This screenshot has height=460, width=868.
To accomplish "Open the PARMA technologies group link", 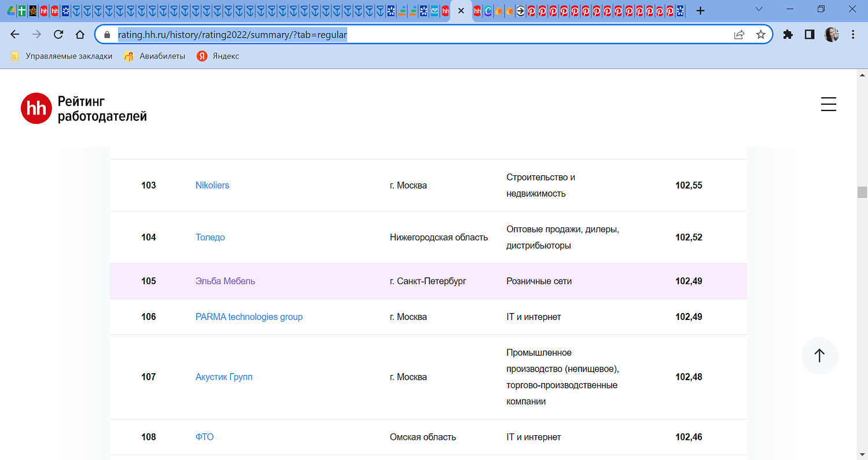I will (249, 317).
